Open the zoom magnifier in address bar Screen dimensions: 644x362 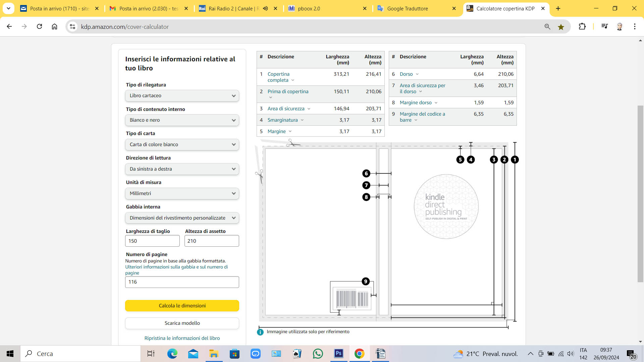(x=547, y=26)
